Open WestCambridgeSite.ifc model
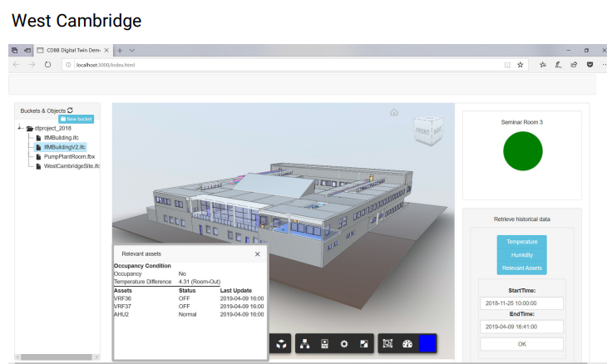Viewport: 607px width, 364px height. pyautogui.click(x=72, y=166)
